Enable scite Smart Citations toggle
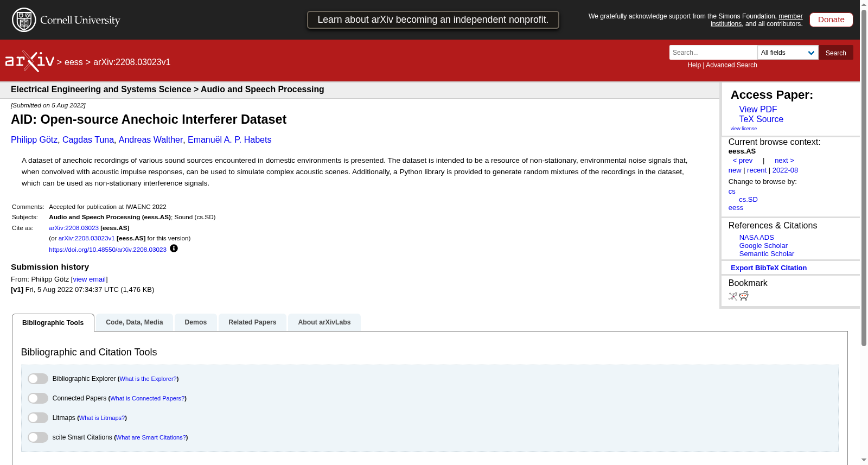Screen dimensions: 868x465 [x=38, y=437]
